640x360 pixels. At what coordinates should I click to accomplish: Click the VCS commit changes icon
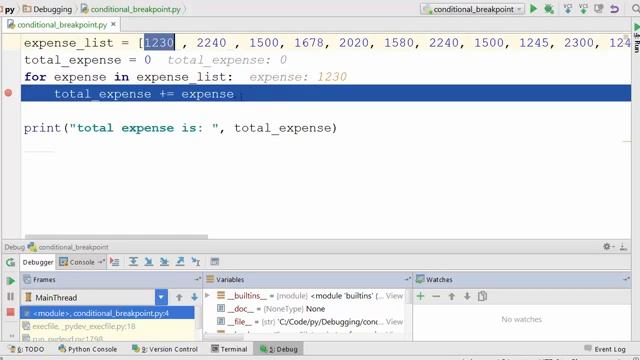[583, 9]
